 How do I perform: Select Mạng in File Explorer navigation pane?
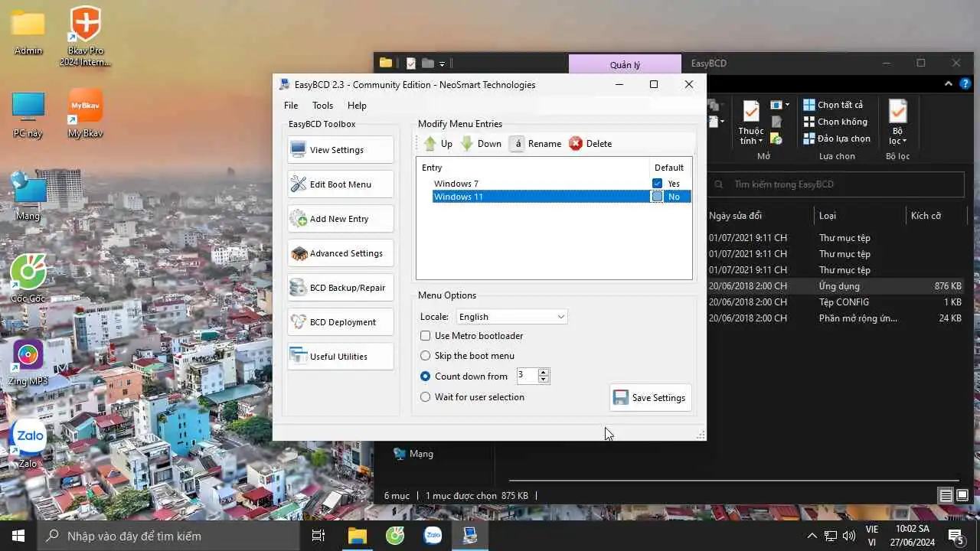413,454
